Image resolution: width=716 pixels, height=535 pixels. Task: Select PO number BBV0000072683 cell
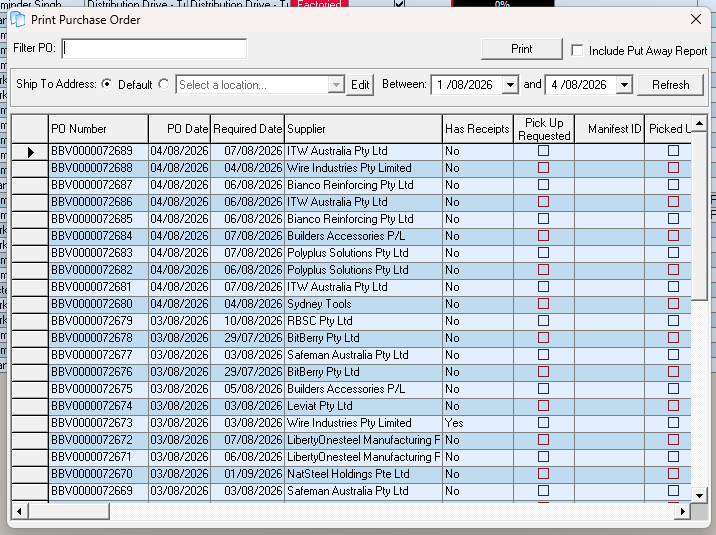coord(98,253)
